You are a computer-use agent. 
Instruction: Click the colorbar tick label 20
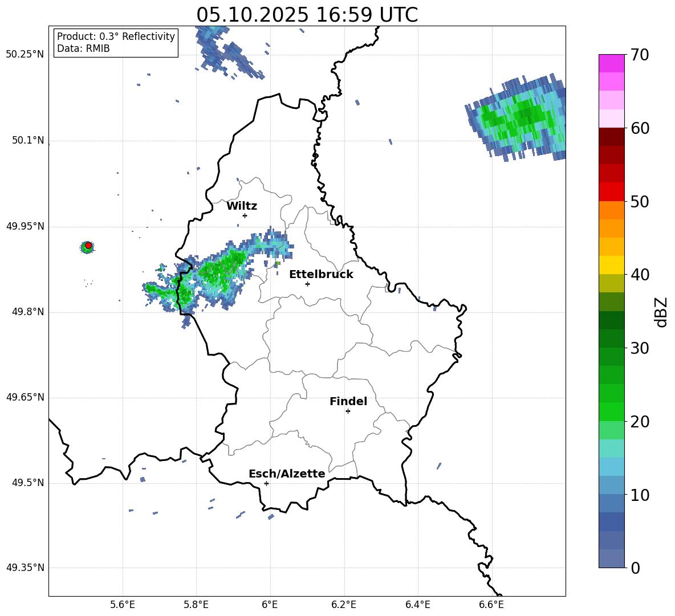[640, 422]
